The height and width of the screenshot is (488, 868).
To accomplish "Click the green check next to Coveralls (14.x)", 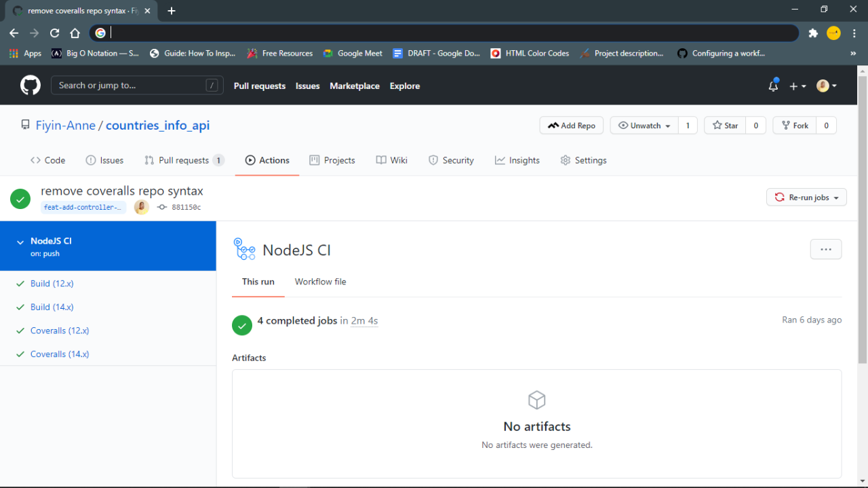I will click(20, 354).
